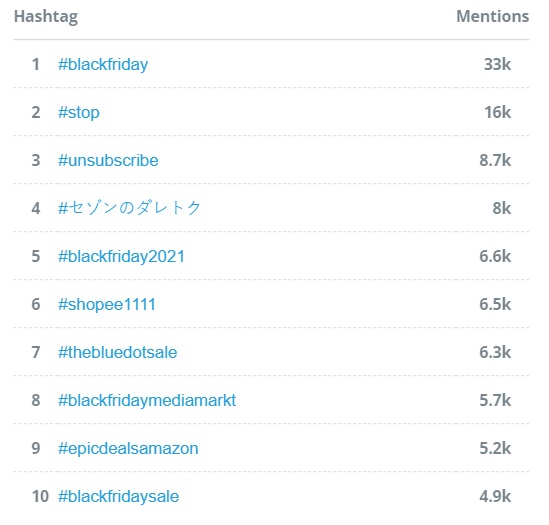Select the 4.9k mentions count
This screenshot has width=549, height=525.
[x=495, y=497]
